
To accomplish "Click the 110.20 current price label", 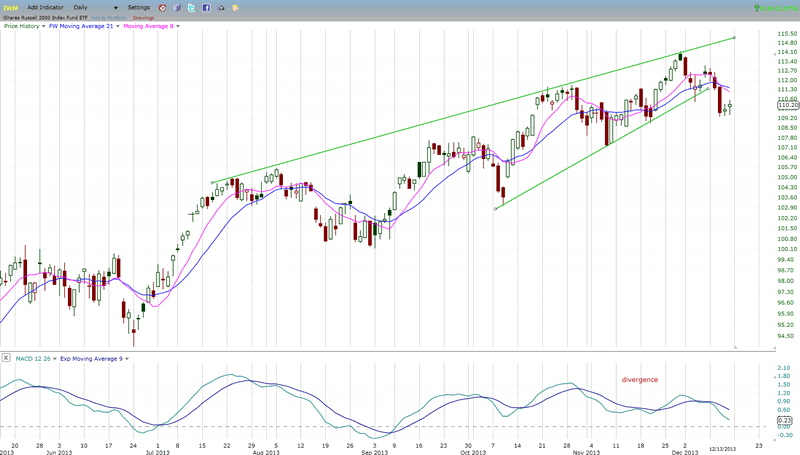I will click(x=788, y=105).
